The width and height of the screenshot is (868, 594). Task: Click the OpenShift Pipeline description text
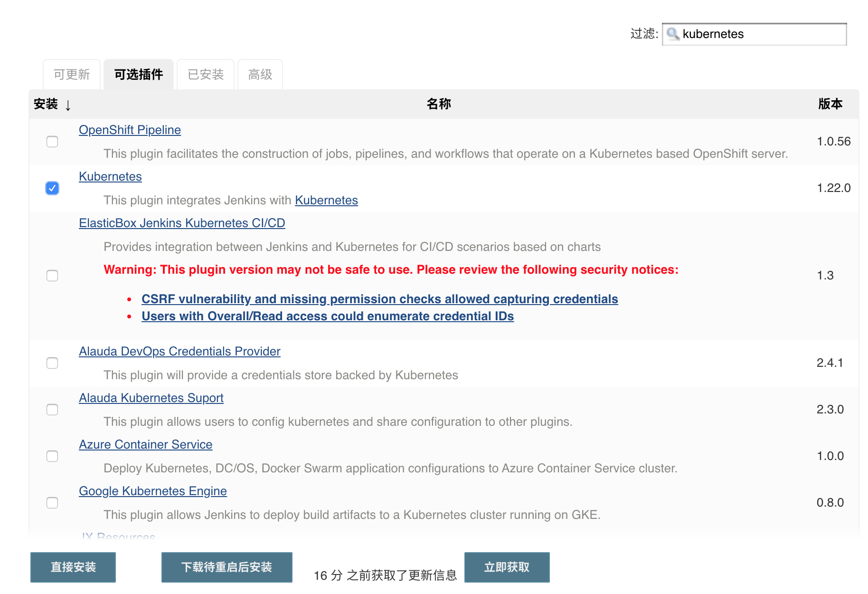pos(445,153)
